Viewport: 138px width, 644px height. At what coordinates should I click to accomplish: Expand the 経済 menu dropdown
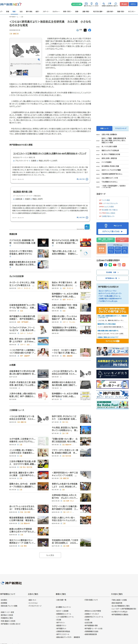point(38,11)
